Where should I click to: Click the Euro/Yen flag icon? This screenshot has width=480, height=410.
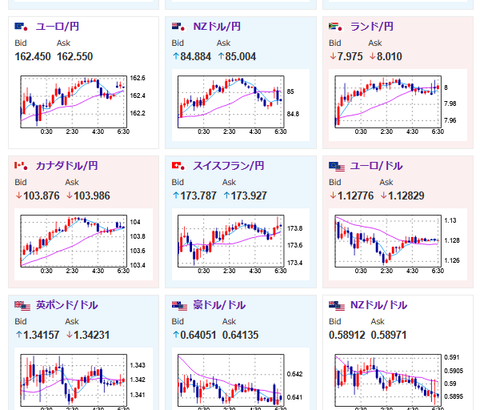click(x=21, y=27)
